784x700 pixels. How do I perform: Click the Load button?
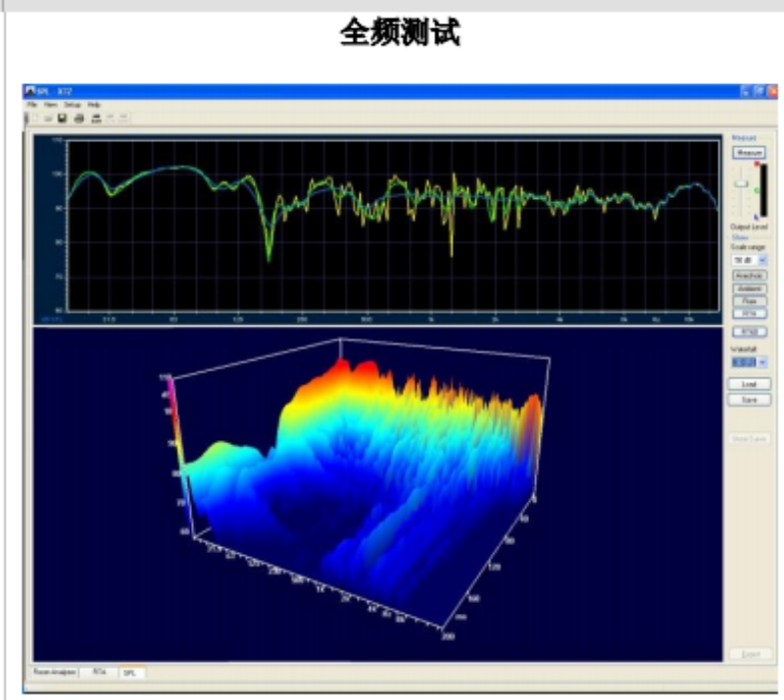point(750,384)
